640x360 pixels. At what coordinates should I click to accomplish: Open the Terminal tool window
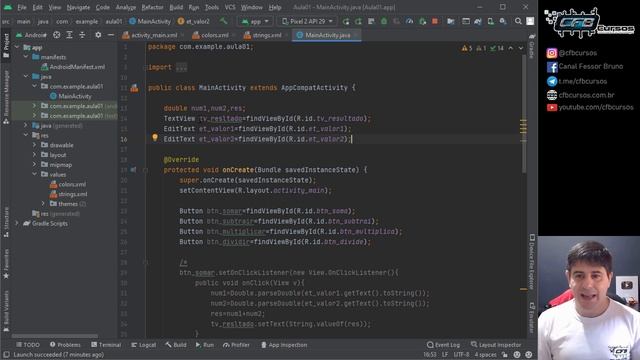(x=106, y=345)
